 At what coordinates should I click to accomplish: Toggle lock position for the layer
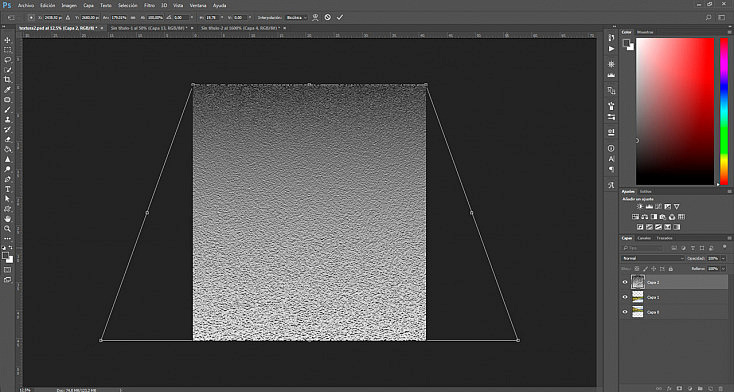click(x=654, y=269)
